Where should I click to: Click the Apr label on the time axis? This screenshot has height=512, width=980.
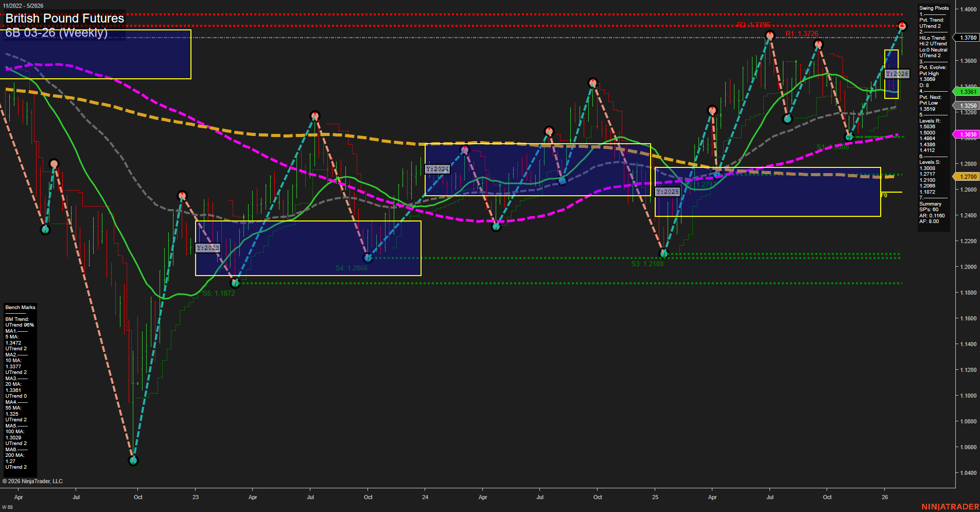coord(19,497)
